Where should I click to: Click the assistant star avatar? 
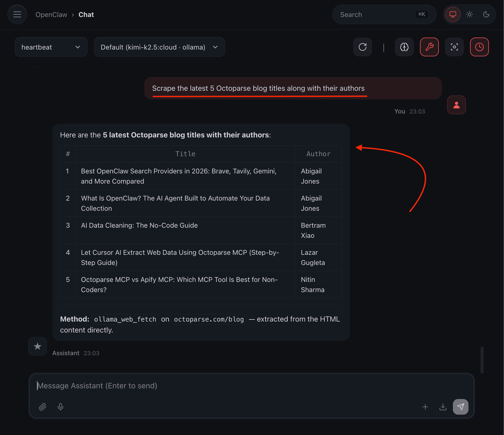[38, 346]
